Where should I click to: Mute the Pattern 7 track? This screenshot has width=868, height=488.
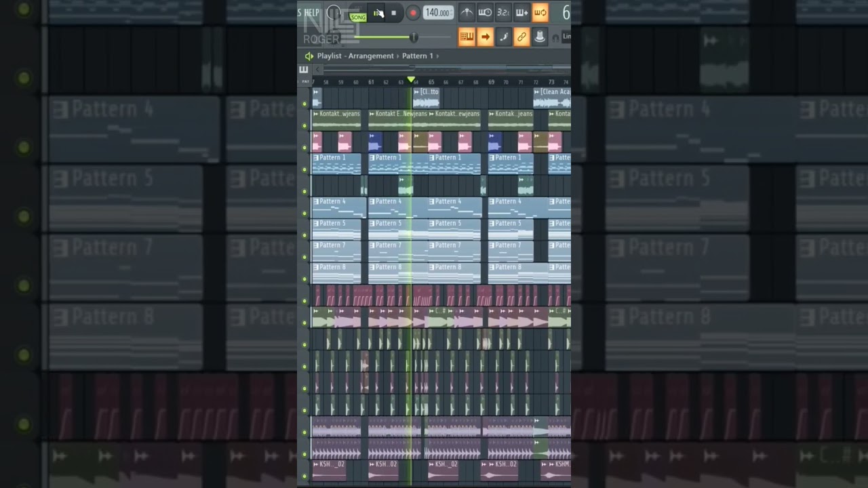[x=304, y=257]
